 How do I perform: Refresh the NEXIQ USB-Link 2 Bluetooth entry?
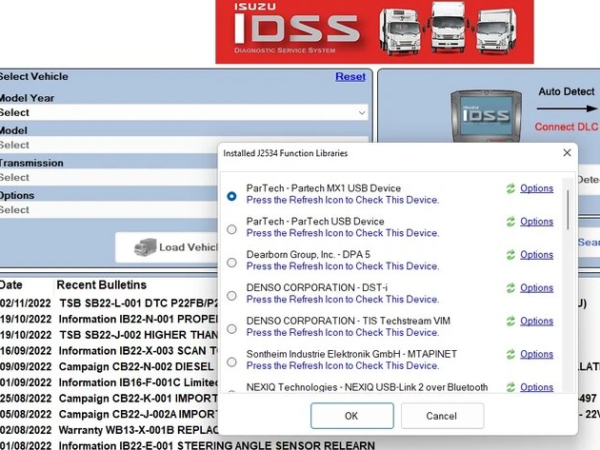point(510,387)
